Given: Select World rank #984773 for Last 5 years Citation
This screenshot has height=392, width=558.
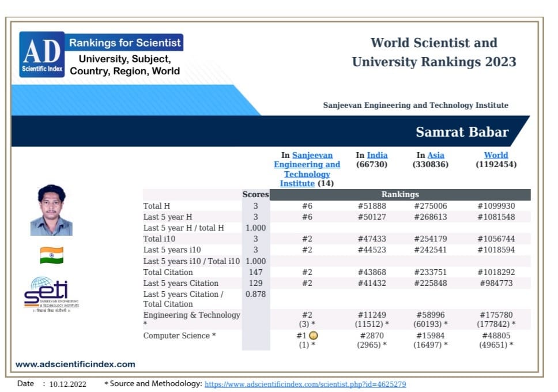Looking at the screenshot, I should pos(496,283).
